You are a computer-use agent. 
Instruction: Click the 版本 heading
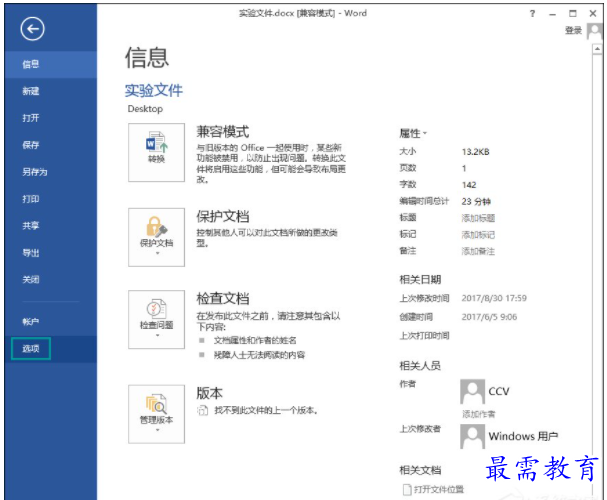(x=209, y=393)
